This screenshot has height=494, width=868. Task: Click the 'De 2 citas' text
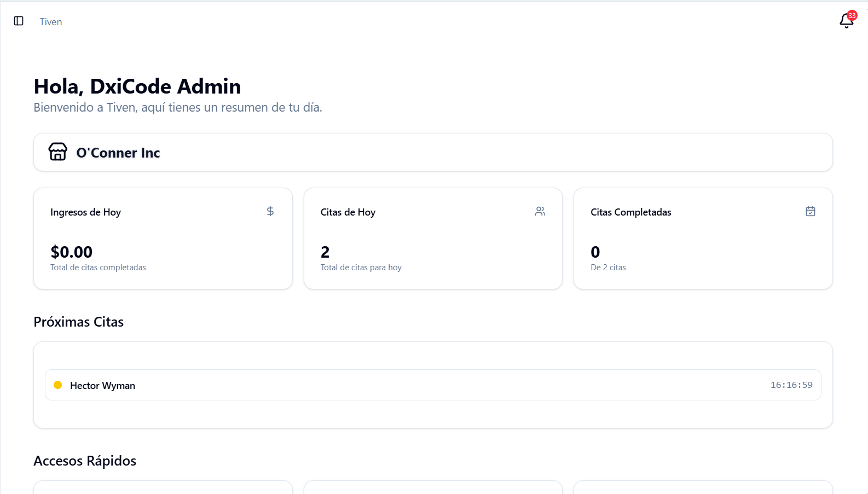click(608, 268)
